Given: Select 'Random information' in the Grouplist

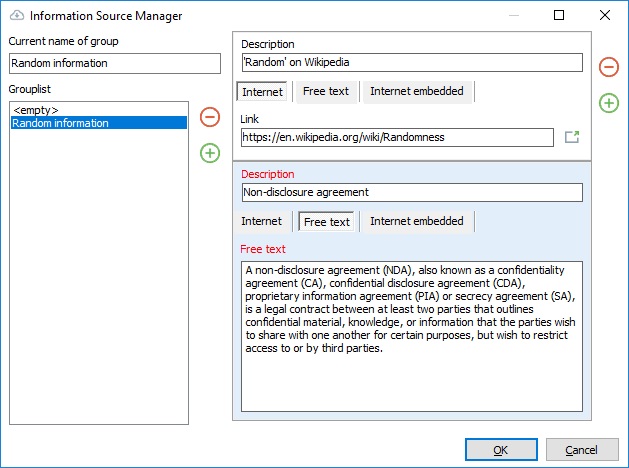Looking at the screenshot, I should pyautogui.click(x=60, y=123).
